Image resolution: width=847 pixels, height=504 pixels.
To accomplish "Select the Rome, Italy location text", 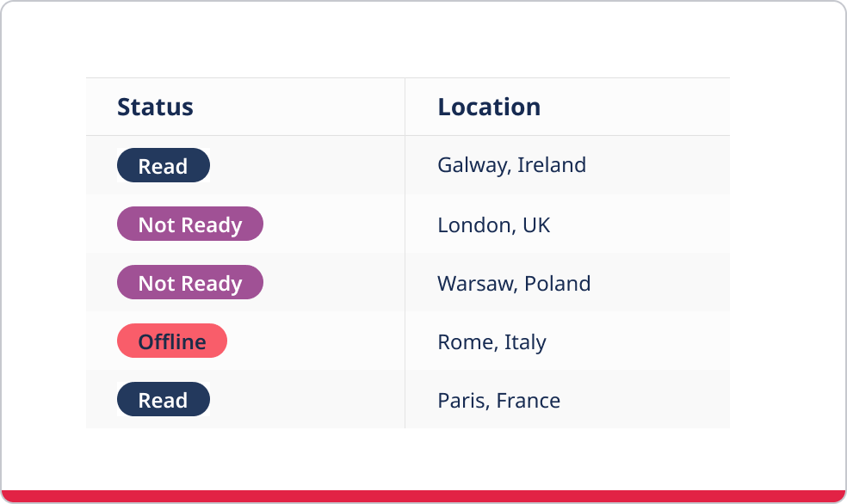I will (492, 341).
